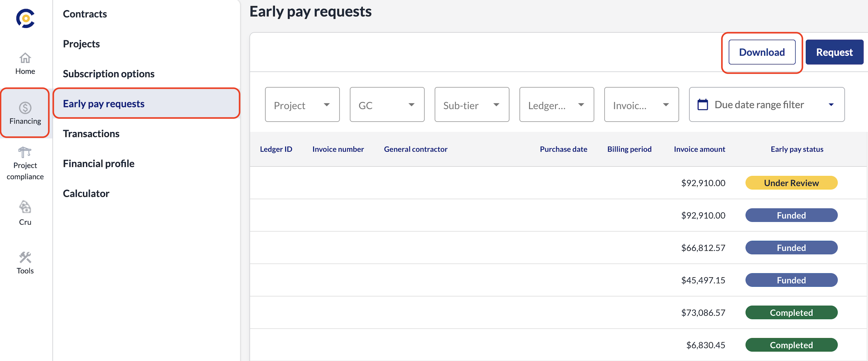Open Tools wrench icon
Image resolution: width=868 pixels, height=361 pixels.
25,258
